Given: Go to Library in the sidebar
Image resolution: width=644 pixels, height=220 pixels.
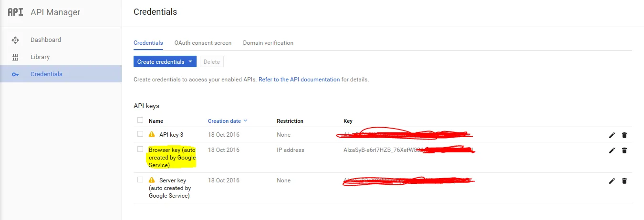Looking at the screenshot, I should pyautogui.click(x=40, y=57).
